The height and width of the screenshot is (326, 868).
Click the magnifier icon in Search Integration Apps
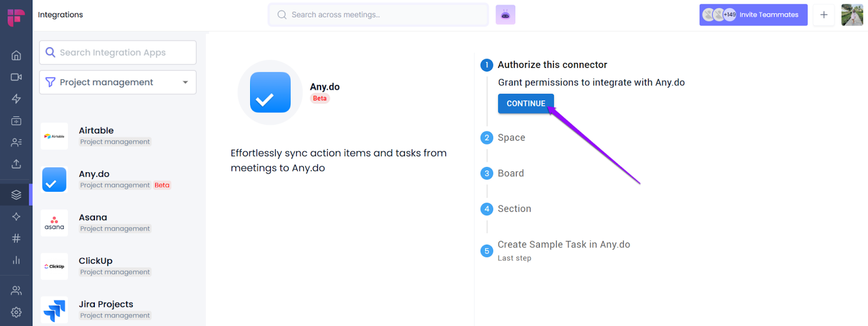coord(50,52)
